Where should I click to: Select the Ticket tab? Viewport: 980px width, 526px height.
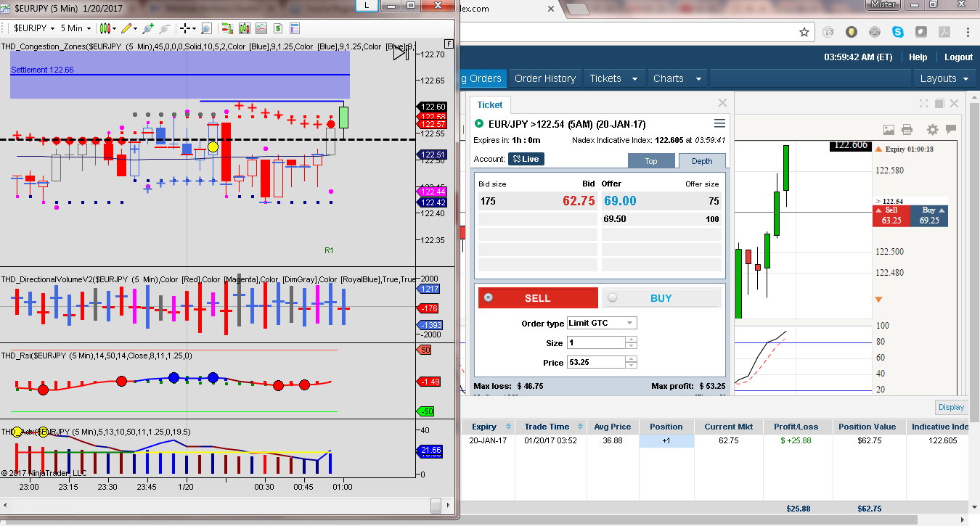click(x=489, y=105)
